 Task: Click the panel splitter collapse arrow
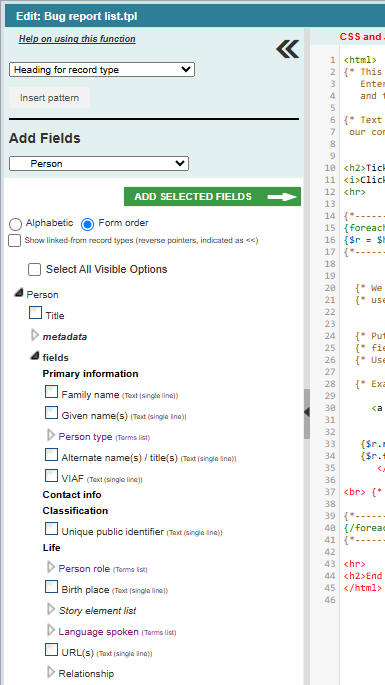coord(307,412)
